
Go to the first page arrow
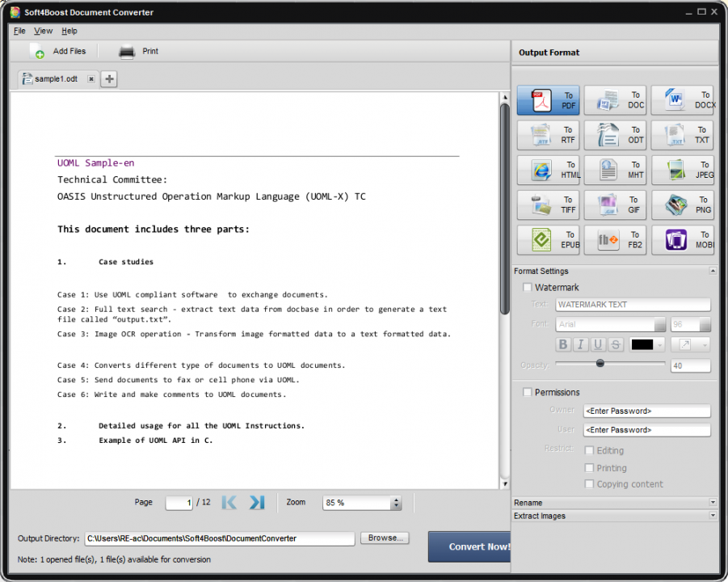[229, 502]
